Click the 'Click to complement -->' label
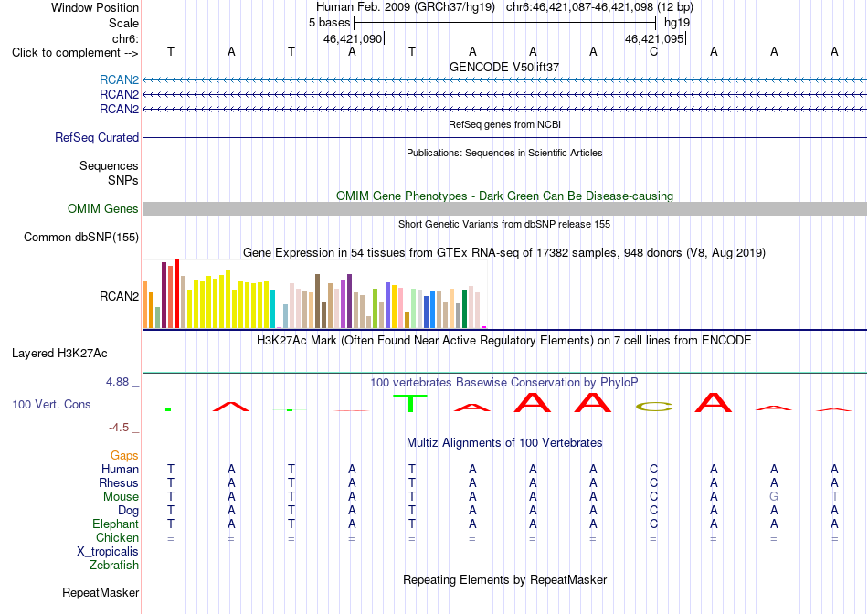Viewport: 868px width, 614px height. click(x=75, y=53)
